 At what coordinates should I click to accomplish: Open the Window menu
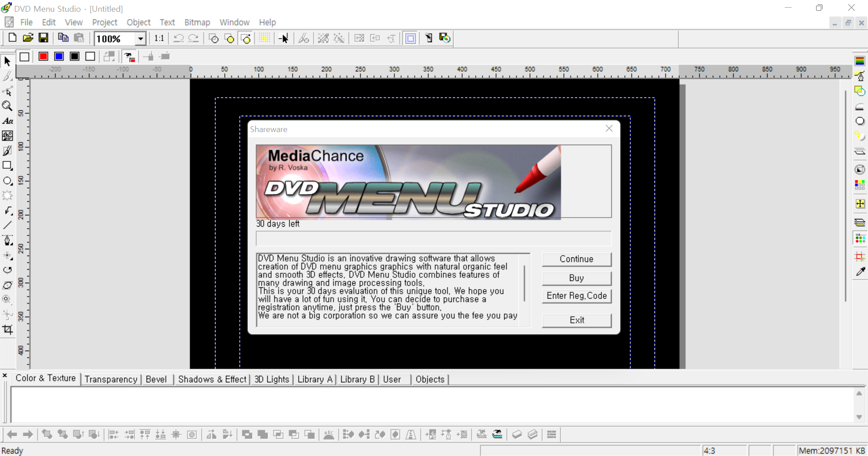tap(234, 22)
